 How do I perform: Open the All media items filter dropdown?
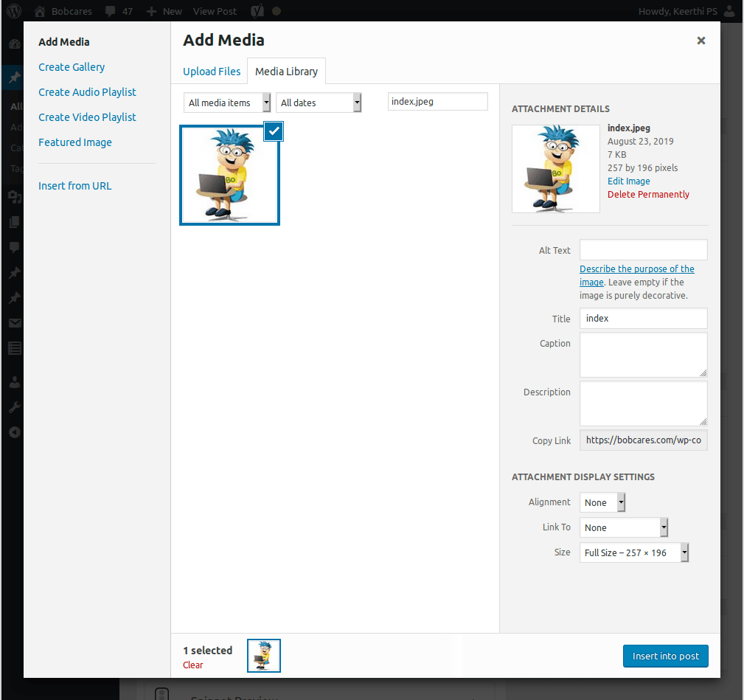pos(226,103)
